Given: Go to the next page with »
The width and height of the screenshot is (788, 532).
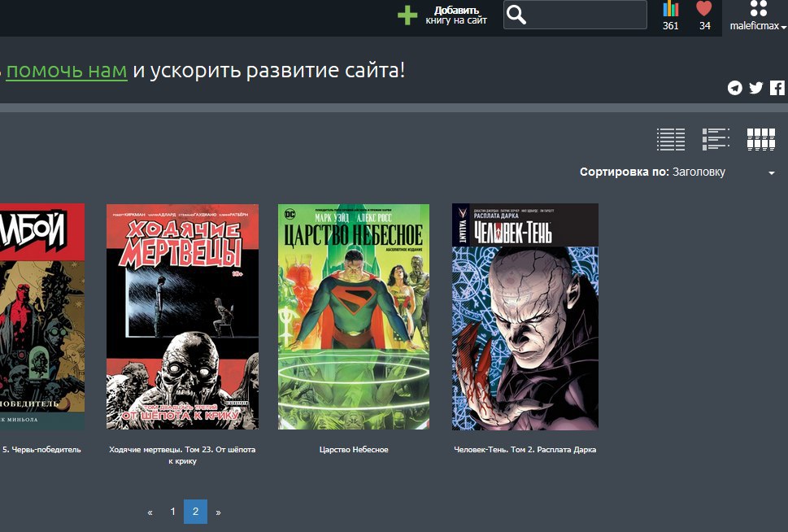Looking at the screenshot, I should (218, 512).
